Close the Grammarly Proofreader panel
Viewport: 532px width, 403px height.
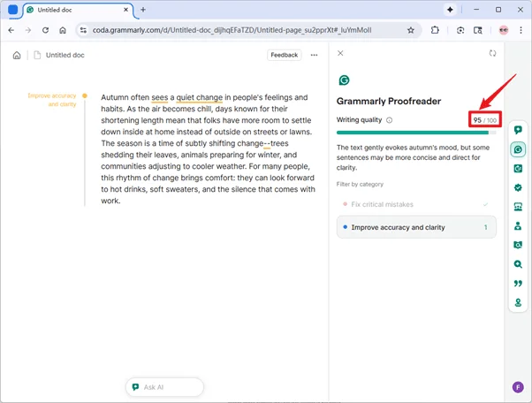tap(340, 53)
